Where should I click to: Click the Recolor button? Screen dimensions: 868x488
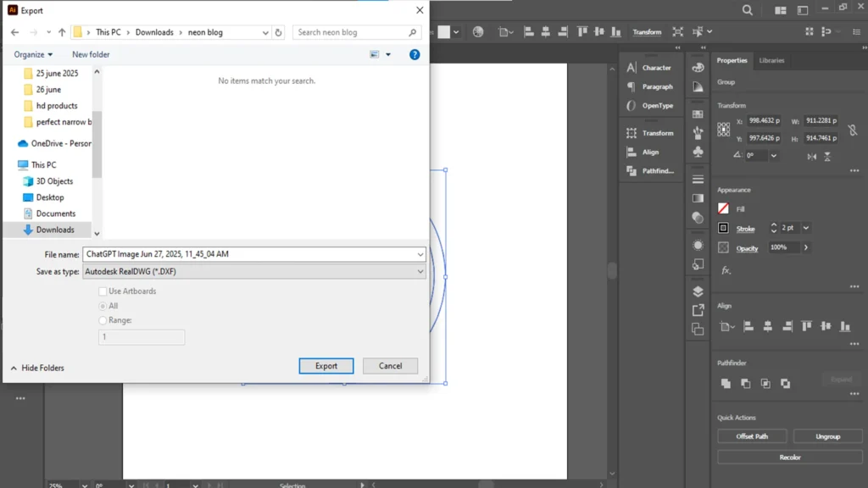[x=790, y=457]
